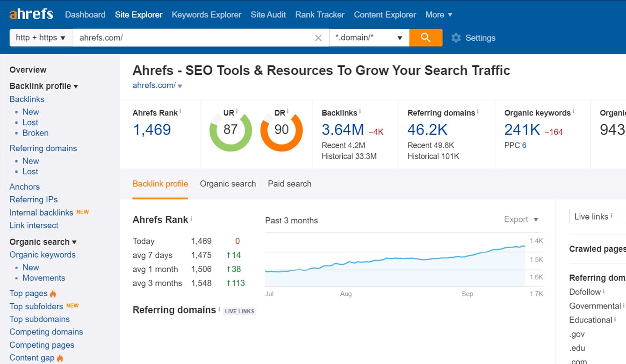Open Site Audit in top navigation
626x364 pixels.
tap(268, 14)
